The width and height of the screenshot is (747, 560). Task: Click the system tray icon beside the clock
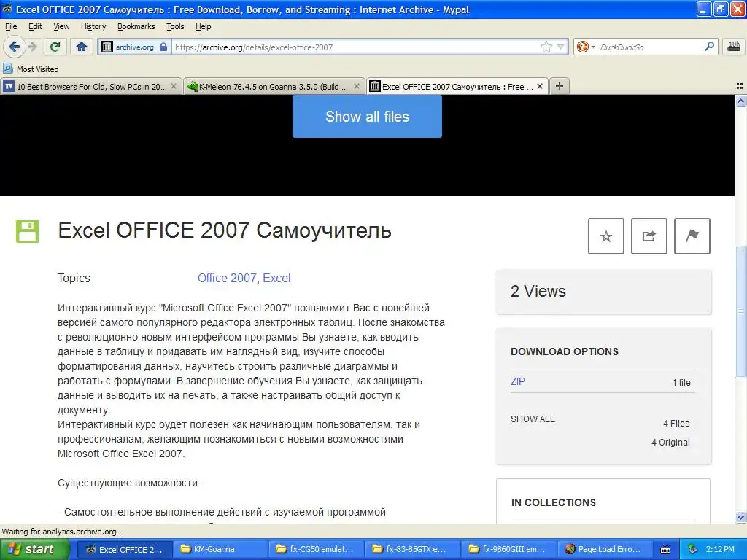point(693,550)
